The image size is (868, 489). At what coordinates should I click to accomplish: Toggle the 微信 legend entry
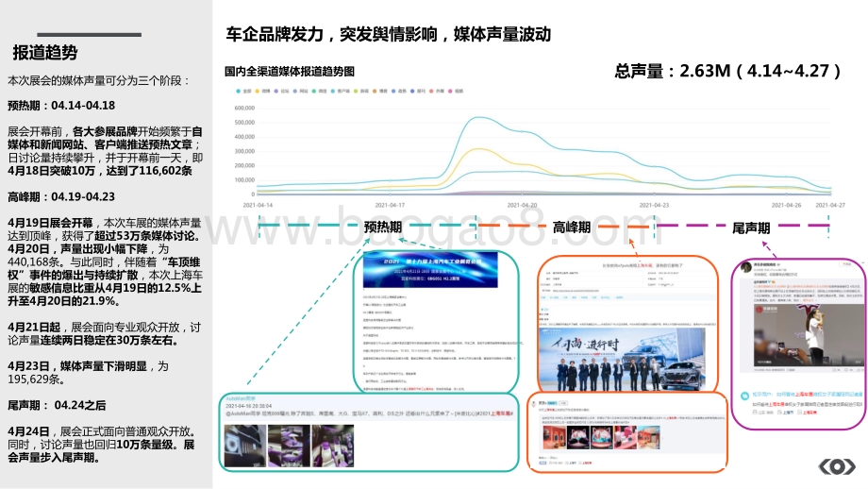coord(319,91)
